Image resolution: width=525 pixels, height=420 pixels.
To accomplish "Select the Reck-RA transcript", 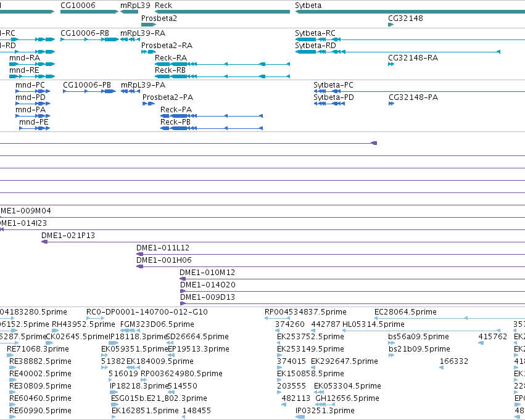I will tap(222, 64).
